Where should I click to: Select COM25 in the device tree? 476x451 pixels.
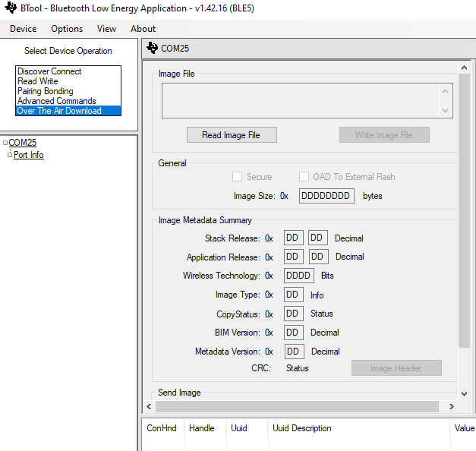click(23, 143)
